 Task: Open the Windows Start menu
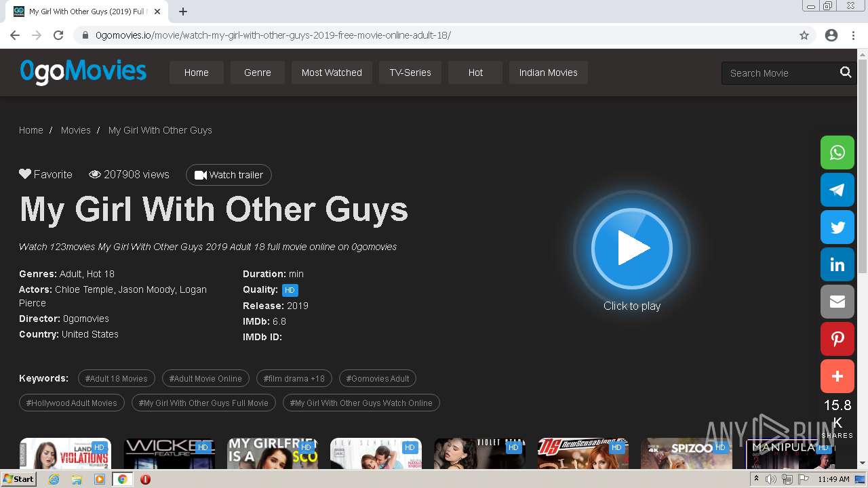coord(19,479)
